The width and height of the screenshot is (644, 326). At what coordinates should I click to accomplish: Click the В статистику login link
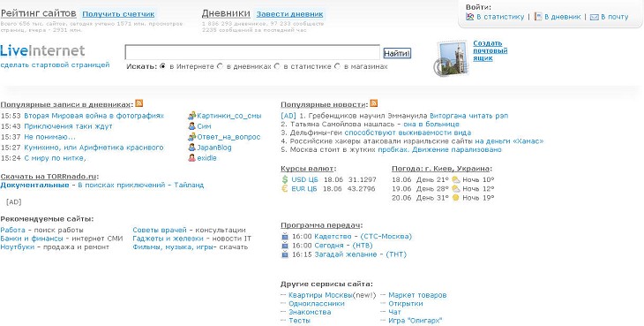(x=500, y=17)
